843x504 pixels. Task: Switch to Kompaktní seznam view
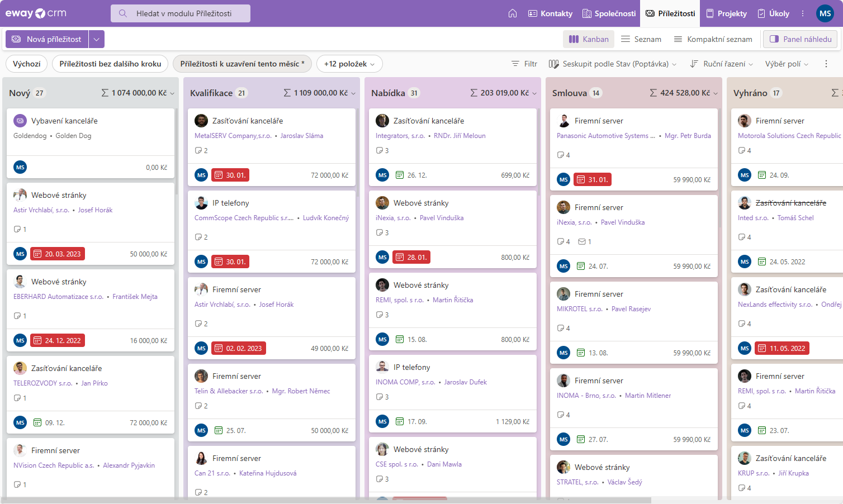point(713,39)
